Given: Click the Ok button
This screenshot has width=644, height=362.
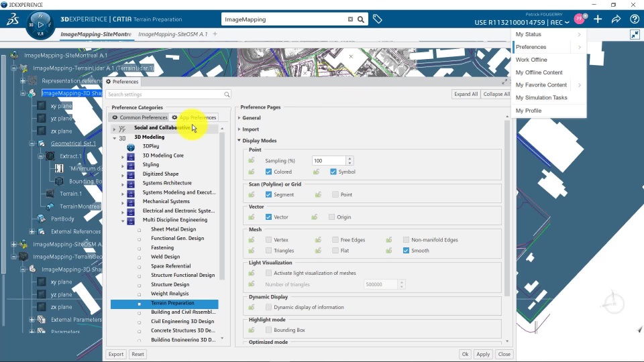Looking at the screenshot, I should tap(465, 354).
